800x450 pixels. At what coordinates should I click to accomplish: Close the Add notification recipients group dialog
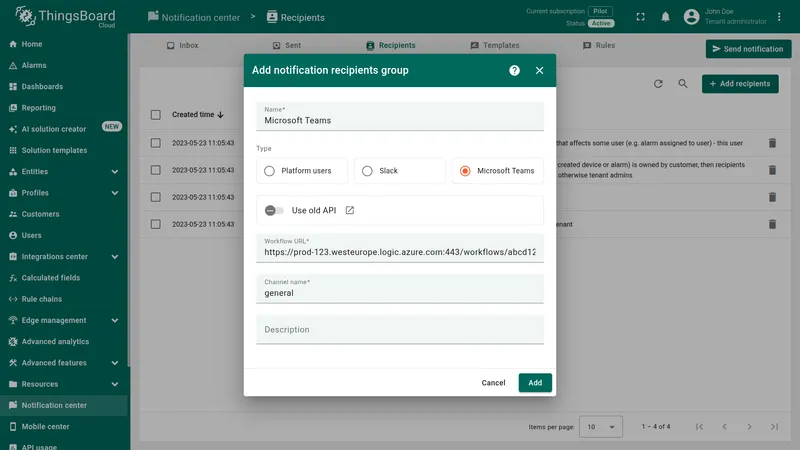pos(539,70)
